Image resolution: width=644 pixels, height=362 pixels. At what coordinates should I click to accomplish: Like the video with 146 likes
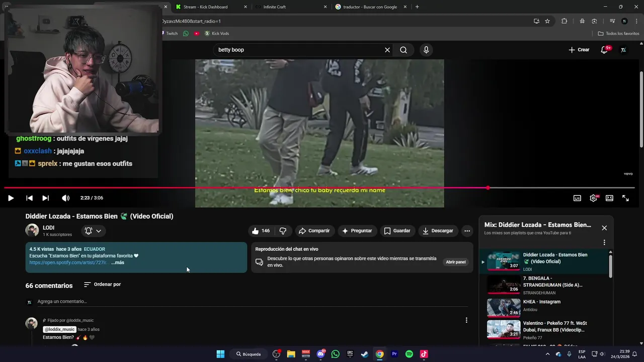(261, 231)
